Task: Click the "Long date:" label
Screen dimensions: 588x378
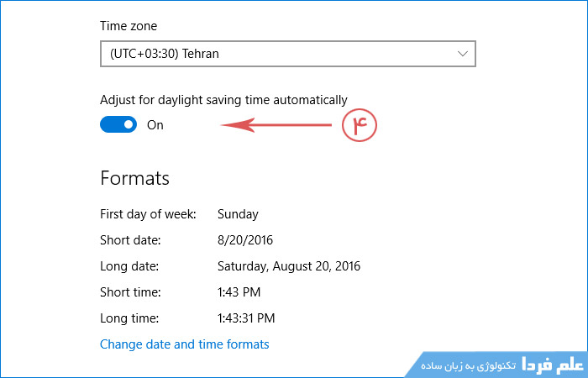Action: point(129,266)
